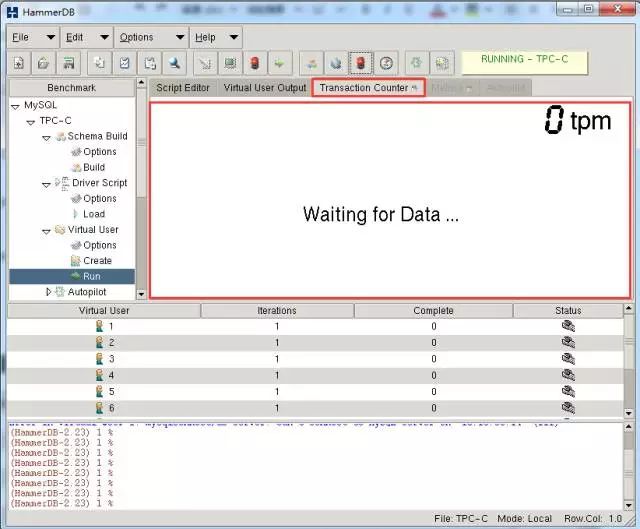Click the 0 tpm counter readout
640x529 pixels.
pos(578,120)
